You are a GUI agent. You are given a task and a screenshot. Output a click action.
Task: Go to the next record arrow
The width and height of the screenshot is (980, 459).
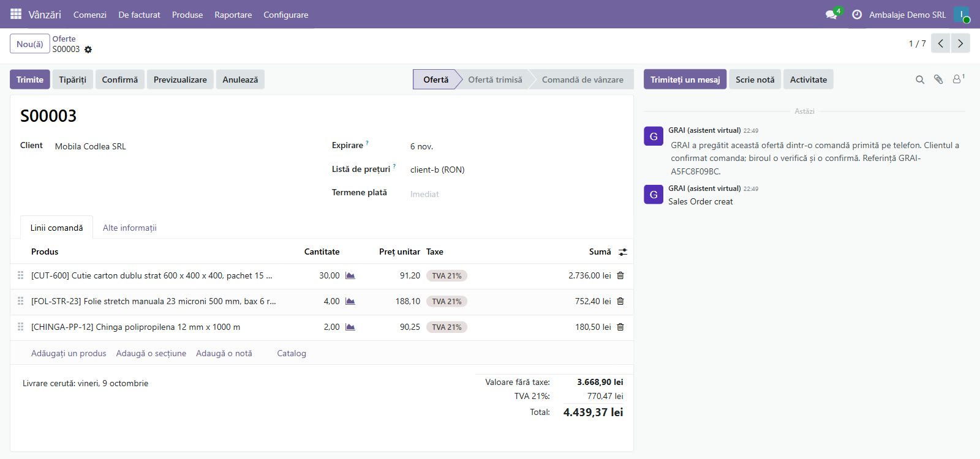pos(960,43)
